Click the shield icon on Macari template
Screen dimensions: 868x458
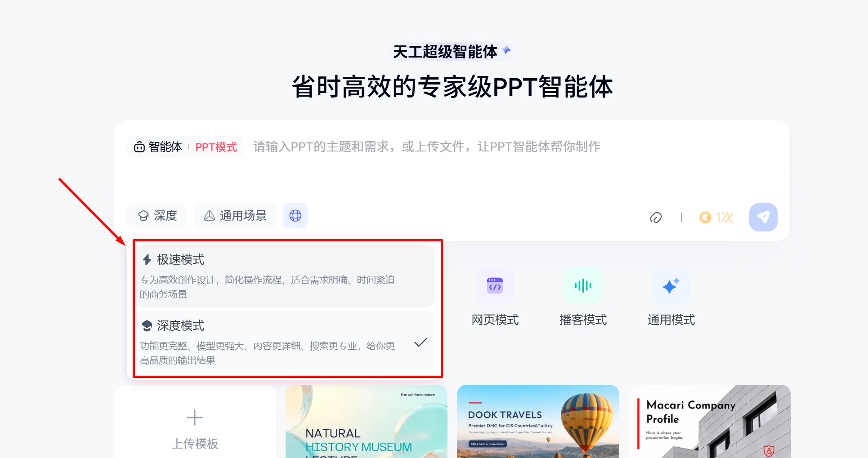769,450
